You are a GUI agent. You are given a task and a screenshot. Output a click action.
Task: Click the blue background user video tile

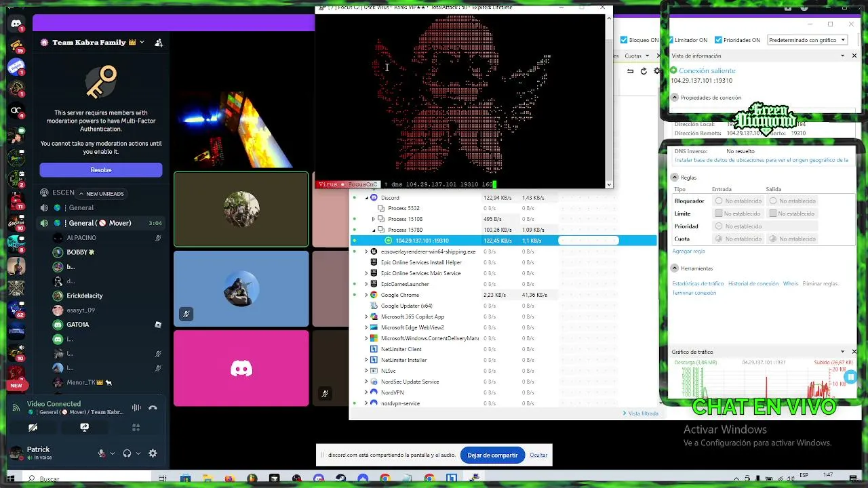tap(241, 289)
